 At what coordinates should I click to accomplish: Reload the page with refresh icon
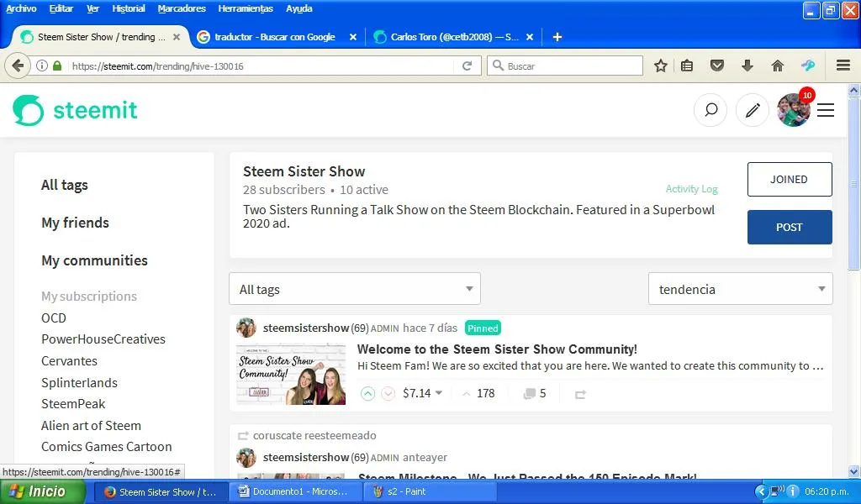pos(467,66)
